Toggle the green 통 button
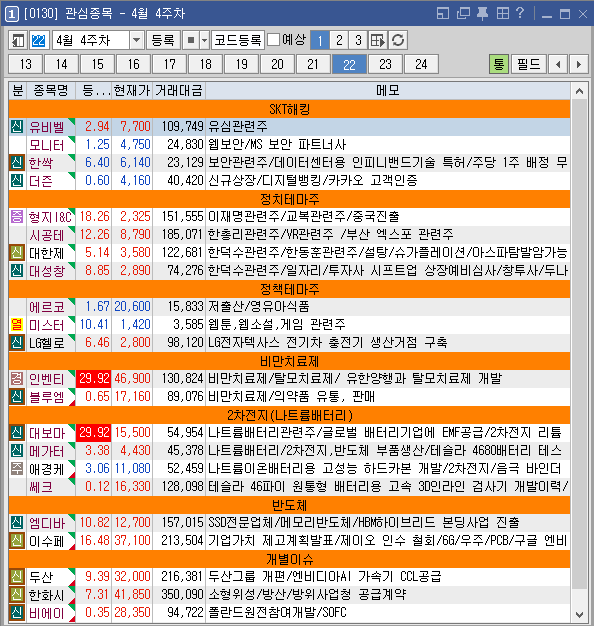This screenshot has height=626, width=594. click(499, 64)
